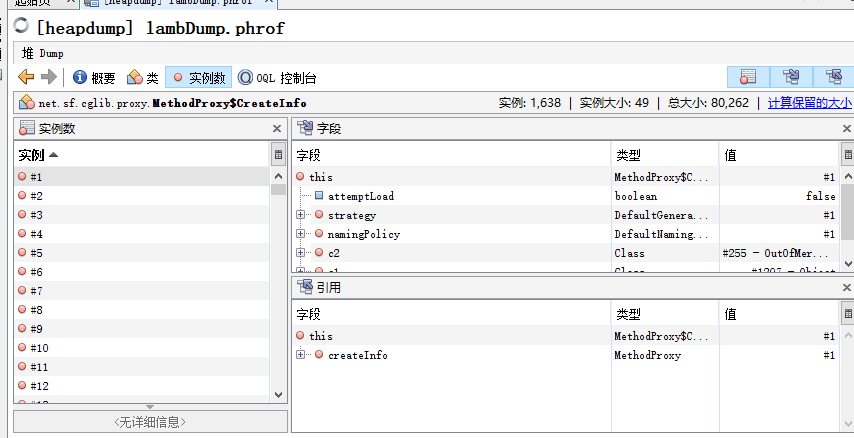This screenshot has height=438, width=854.
Task: Click the 类型 column header in fields panel
Action: tap(665, 155)
